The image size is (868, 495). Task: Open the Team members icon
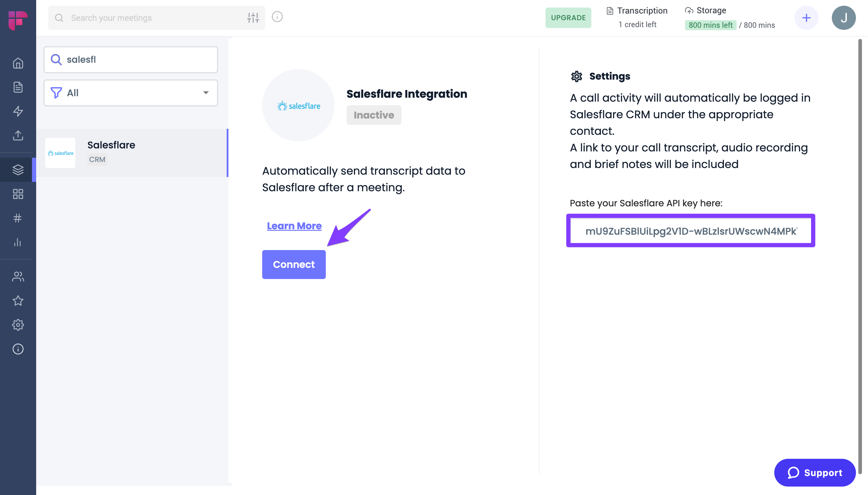pyautogui.click(x=18, y=277)
